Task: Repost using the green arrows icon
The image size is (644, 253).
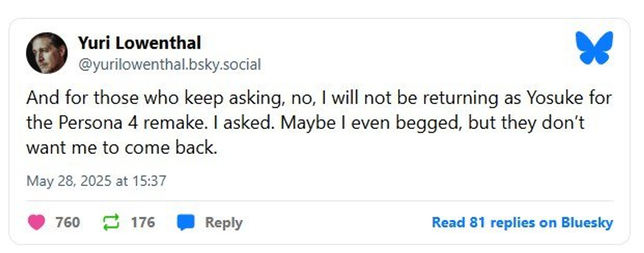Action: [x=111, y=222]
